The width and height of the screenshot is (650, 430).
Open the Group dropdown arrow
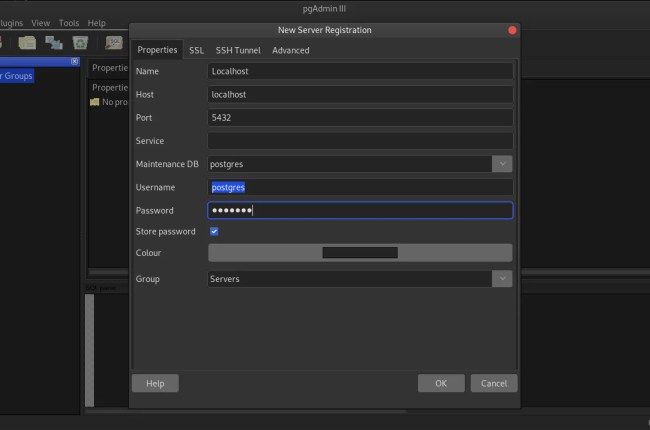[502, 279]
